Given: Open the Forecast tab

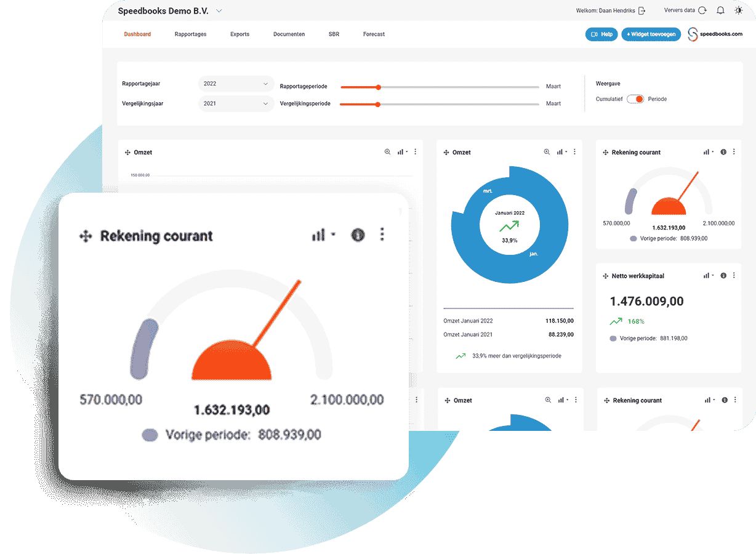Looking at the screenshot, I should tap(374, 34).
